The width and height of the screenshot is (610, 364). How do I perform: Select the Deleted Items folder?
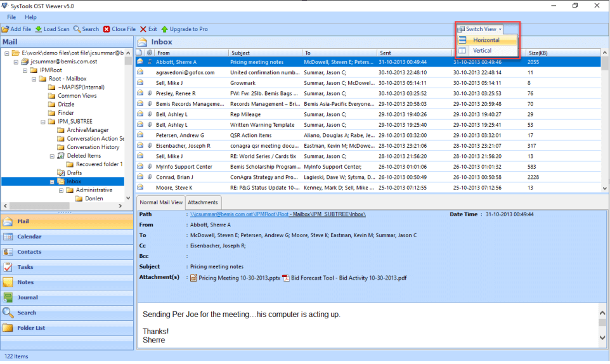click(x=84, y=155)
